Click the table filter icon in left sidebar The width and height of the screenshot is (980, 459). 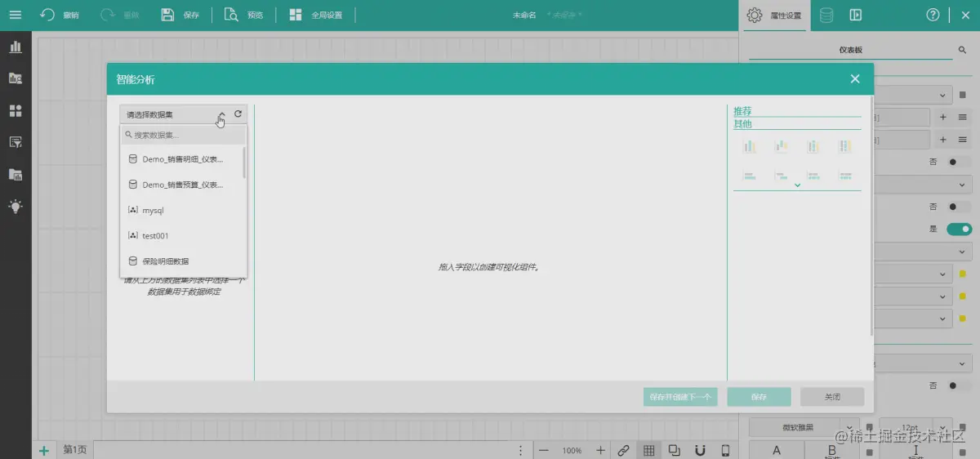tap(16, 142)
